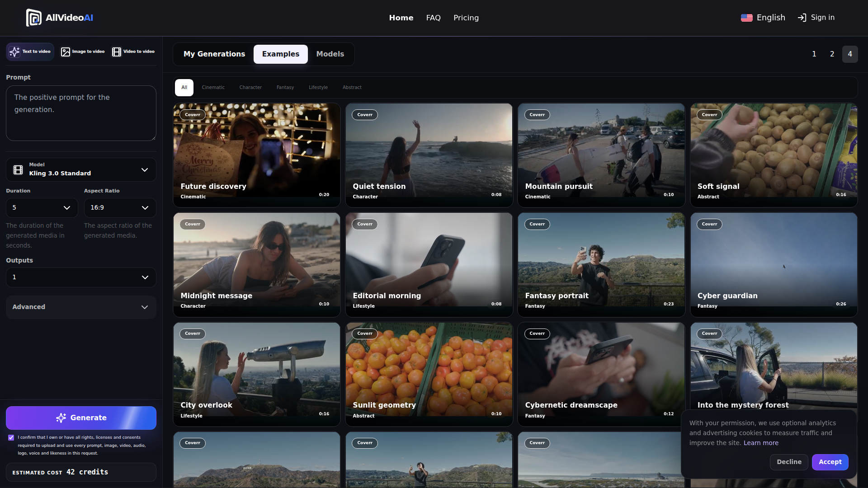Toggle the rights confirmation checkbox

click(11, 437)
